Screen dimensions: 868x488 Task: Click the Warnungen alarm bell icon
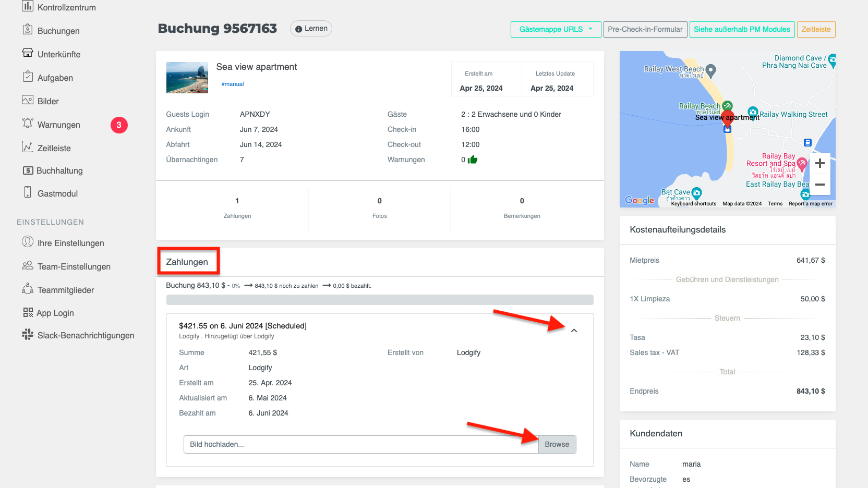[x=28, y=124]
